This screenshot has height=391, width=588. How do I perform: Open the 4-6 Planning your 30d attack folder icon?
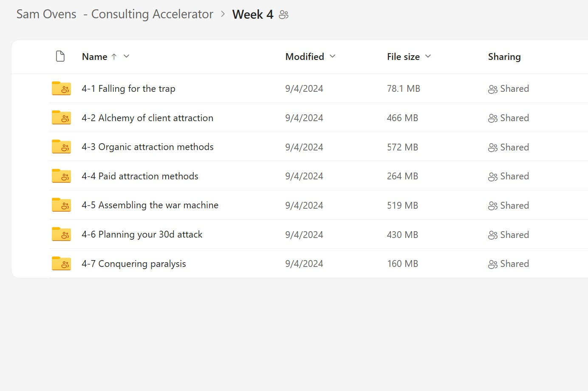point(61,234)
